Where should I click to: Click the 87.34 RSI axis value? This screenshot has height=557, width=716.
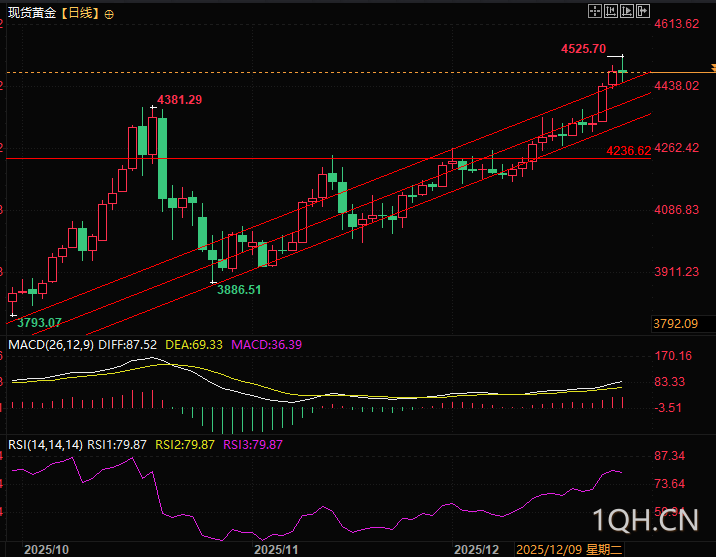click(x=669, y=456)
